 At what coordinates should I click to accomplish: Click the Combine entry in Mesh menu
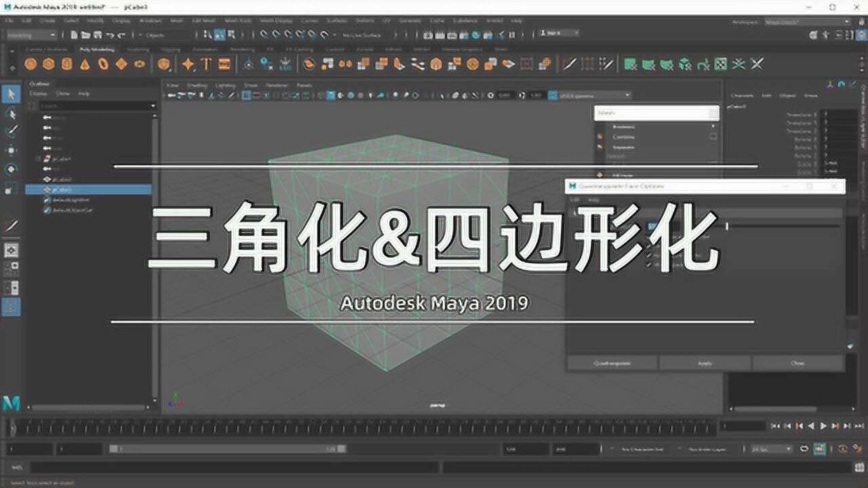click(624, 136)
